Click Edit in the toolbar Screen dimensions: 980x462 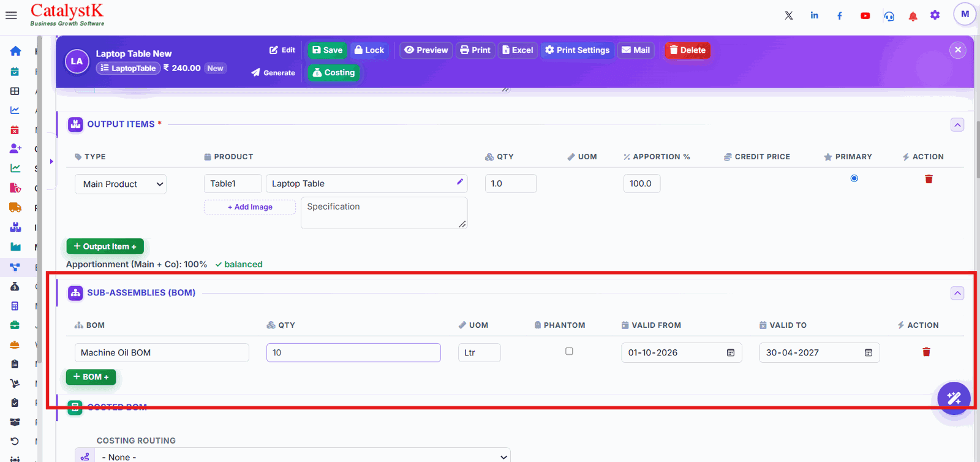pyautogui.click(x=282, y=50)
